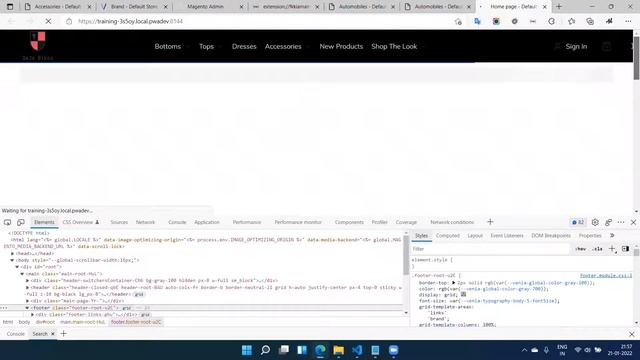Toggle the computed styles sidebar icon
This screenshot has height=360, width=640.
(x=625, y=249)
